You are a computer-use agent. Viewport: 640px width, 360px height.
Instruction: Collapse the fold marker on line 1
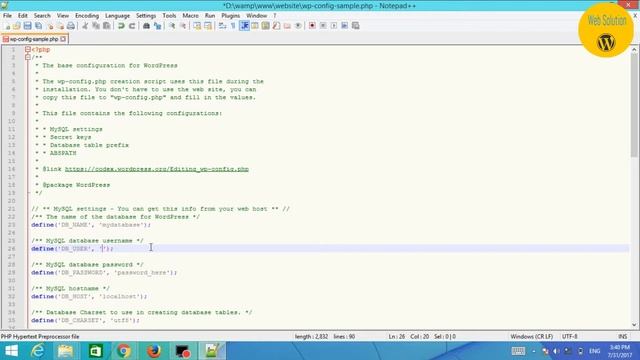(x=28, y=49)
